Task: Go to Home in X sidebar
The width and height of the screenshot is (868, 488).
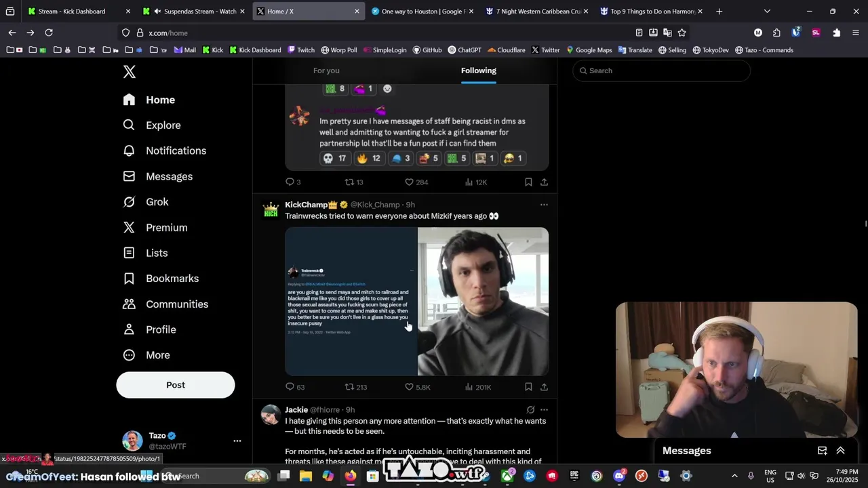Action: pyautogui.click(x=149, y=100)
